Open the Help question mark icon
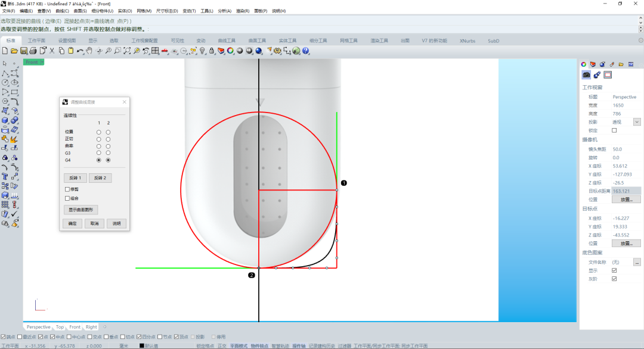Screen dimensions: 644x349 [x=306, y=51]
